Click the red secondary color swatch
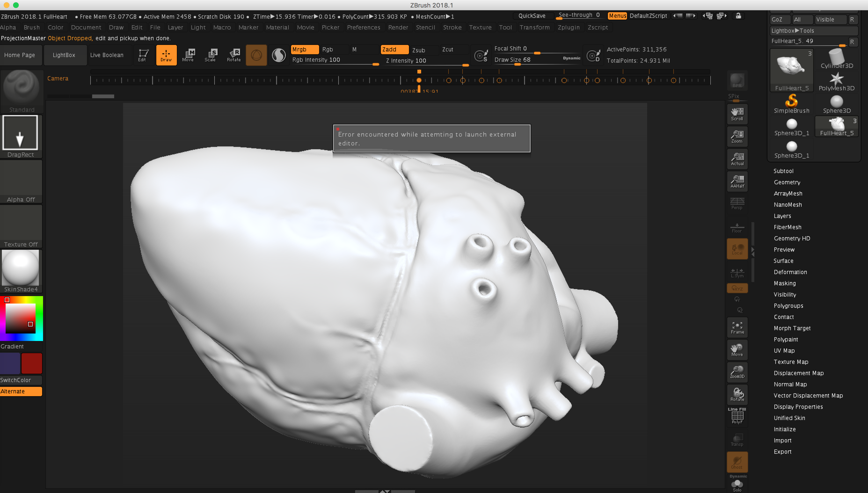 click(32, 363)
